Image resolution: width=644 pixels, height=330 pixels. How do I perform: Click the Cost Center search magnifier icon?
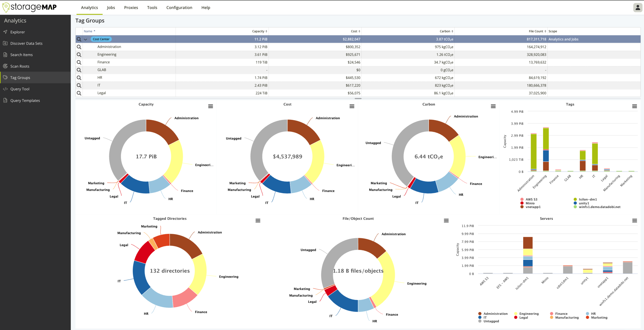[x=79, y=39]
